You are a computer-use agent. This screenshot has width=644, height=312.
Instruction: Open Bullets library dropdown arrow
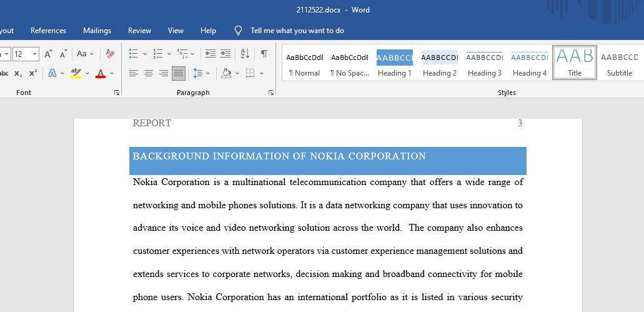coord(144,54)
